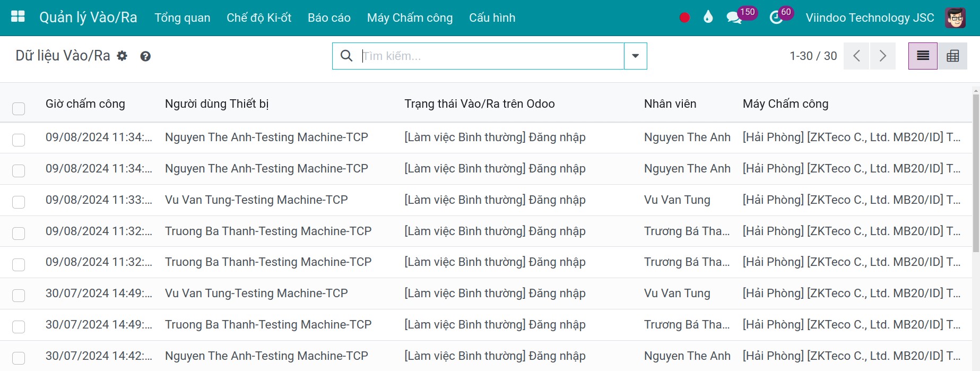Click the vertical scrollbar thumb
This screenshot has height=371, width=980.
[976, 172]
